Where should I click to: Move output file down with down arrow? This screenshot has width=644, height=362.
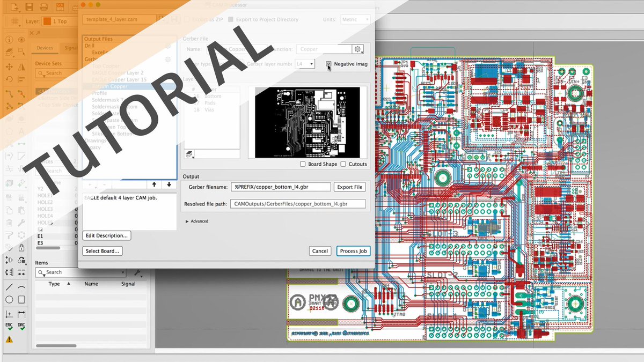(169, 184)
